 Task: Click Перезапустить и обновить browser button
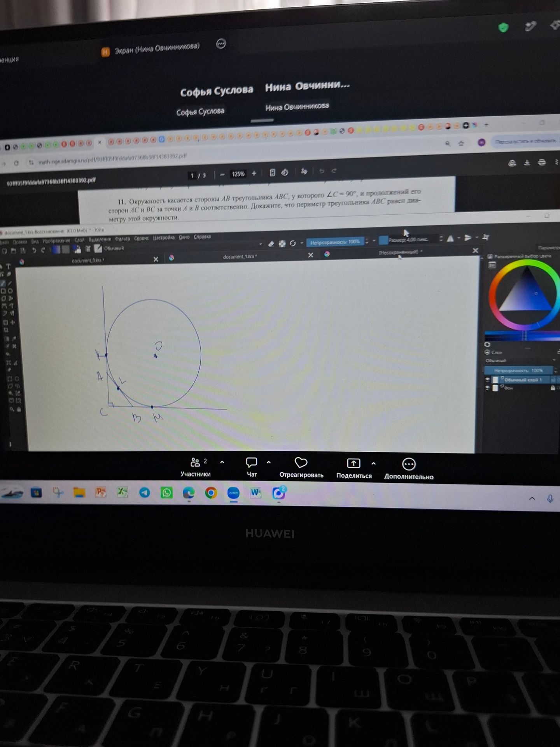click(525, 141)
